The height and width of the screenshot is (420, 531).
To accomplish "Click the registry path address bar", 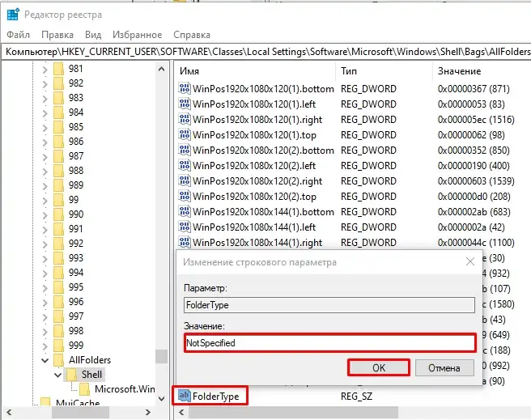I will click(265, 52).
